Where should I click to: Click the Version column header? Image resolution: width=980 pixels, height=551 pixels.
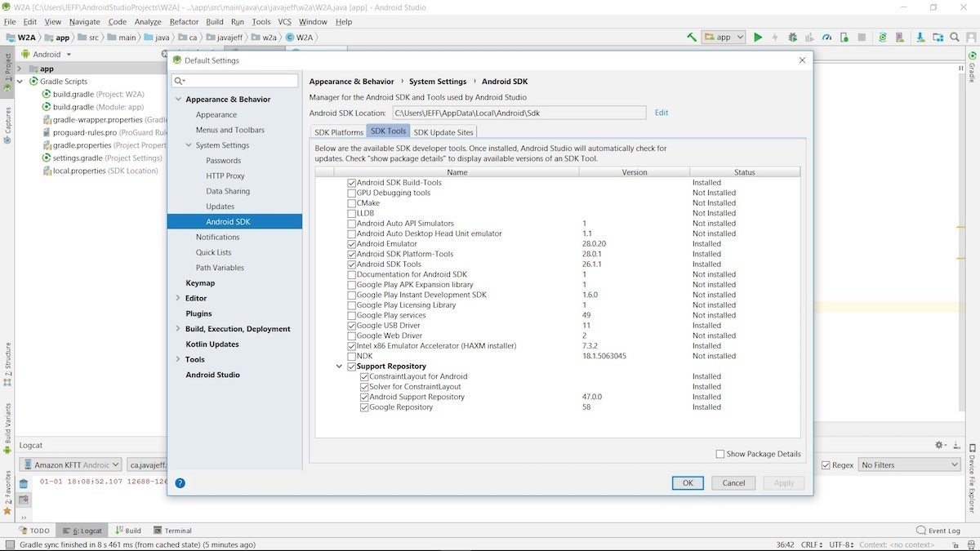634,172
